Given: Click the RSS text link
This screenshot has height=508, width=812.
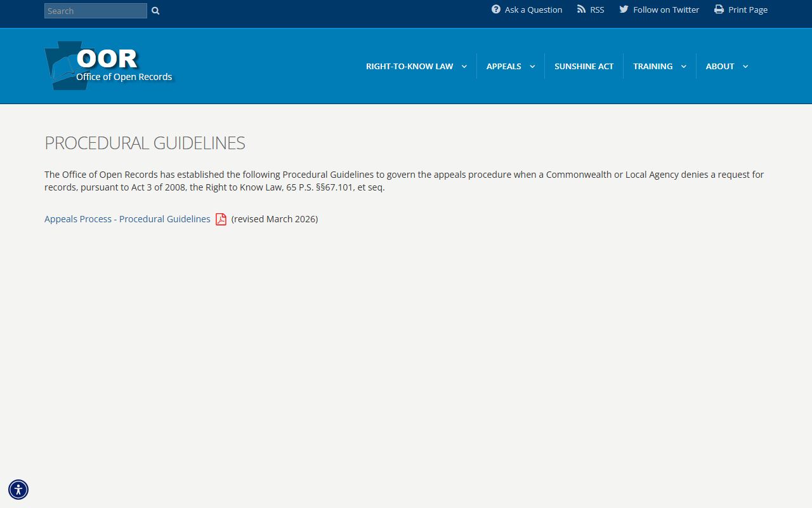Looking at the screenshot, I should tap(597, 10).
